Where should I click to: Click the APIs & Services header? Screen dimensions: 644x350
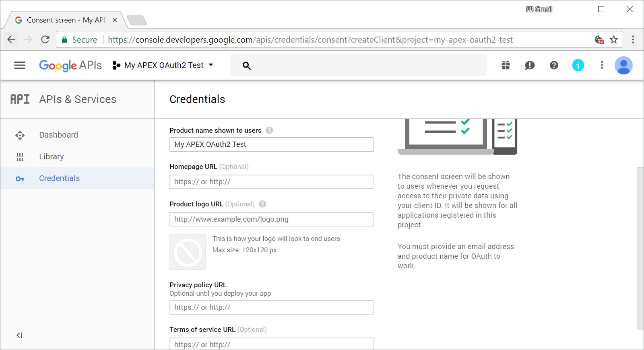click(78, 99)
